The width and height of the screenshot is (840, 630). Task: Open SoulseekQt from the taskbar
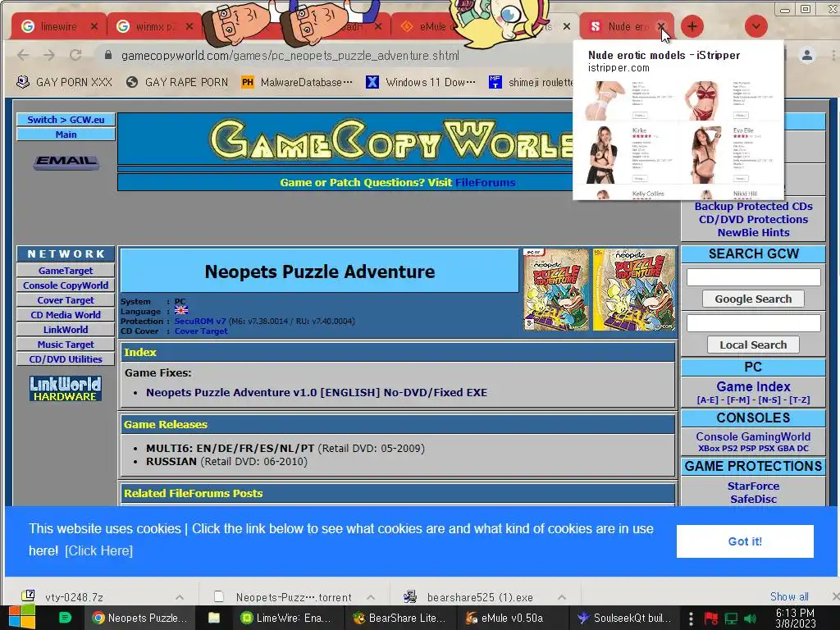click(x=624, y=618)
